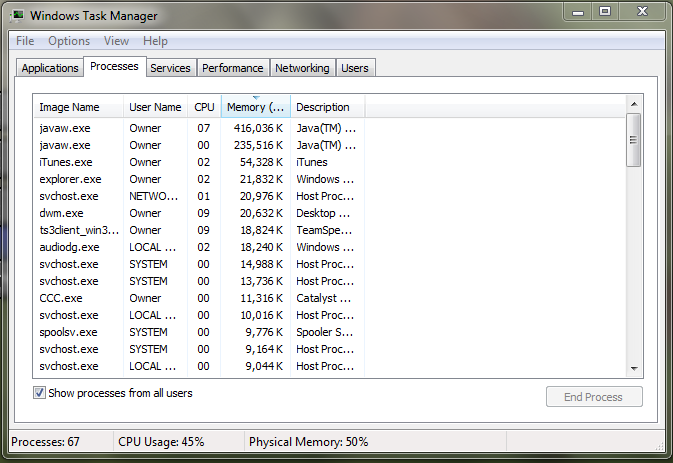
Task: Select the spoolsv.exe process
Action: [x=200, y=332]
